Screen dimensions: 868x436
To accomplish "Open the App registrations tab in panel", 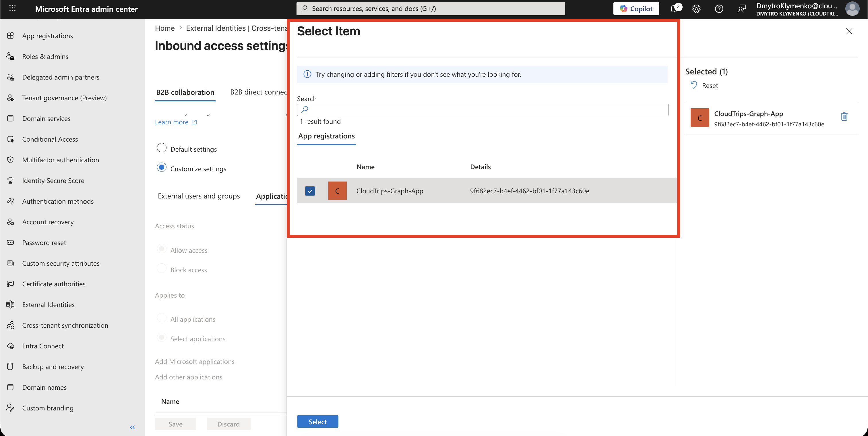I will (326, 136).
